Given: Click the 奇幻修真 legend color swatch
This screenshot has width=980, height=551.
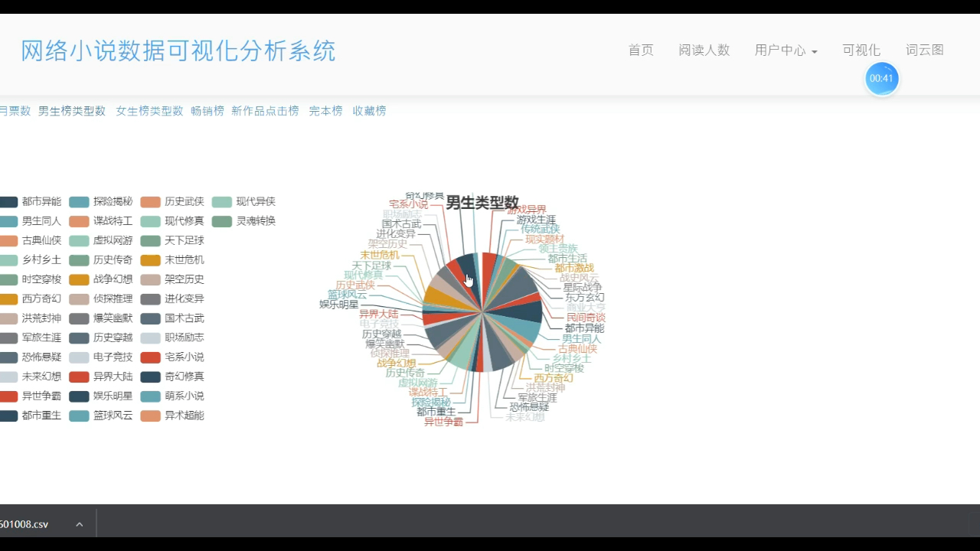Looking at the screenshot, I should point(150,377).
